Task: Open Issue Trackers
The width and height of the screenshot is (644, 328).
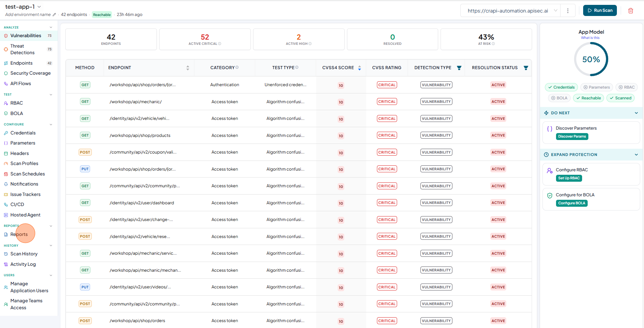Action: tap(29, 194)
